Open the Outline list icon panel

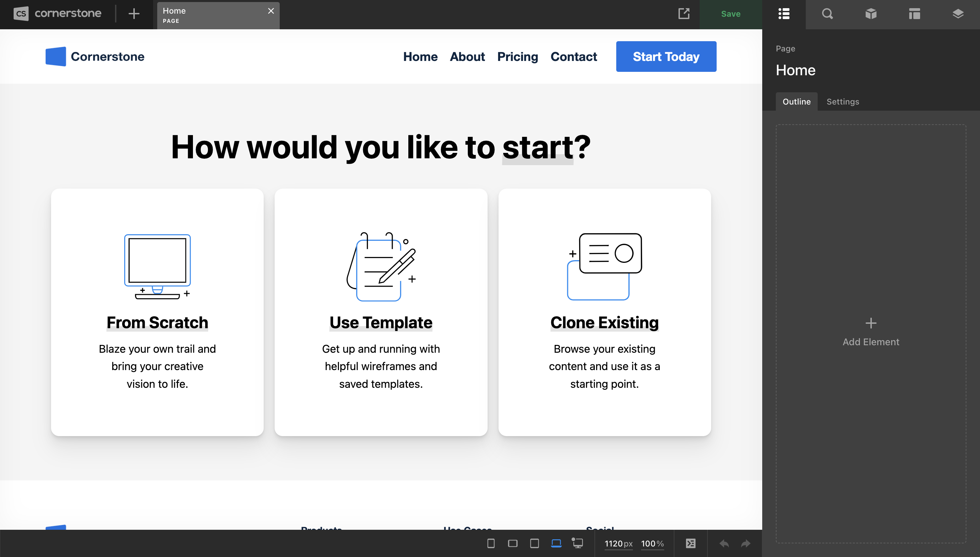click(784, 14)
